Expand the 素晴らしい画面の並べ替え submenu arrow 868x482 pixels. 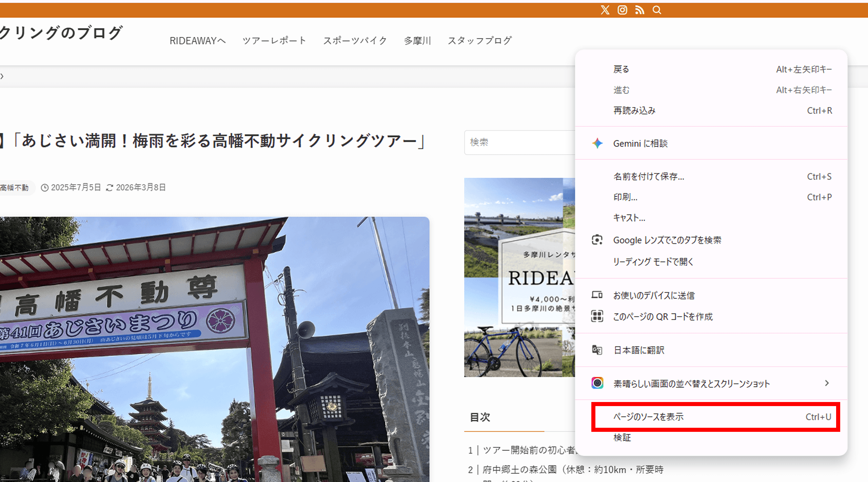pos(827,383)
